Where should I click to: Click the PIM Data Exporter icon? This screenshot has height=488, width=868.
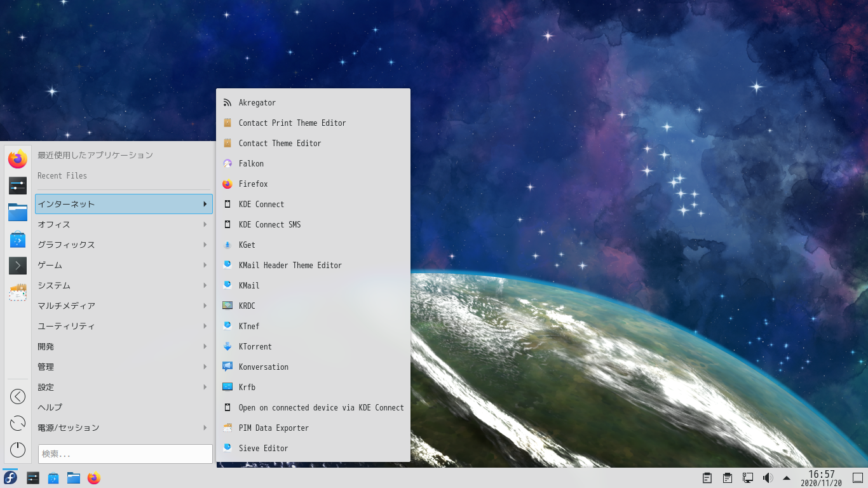[x=227, y=428]
